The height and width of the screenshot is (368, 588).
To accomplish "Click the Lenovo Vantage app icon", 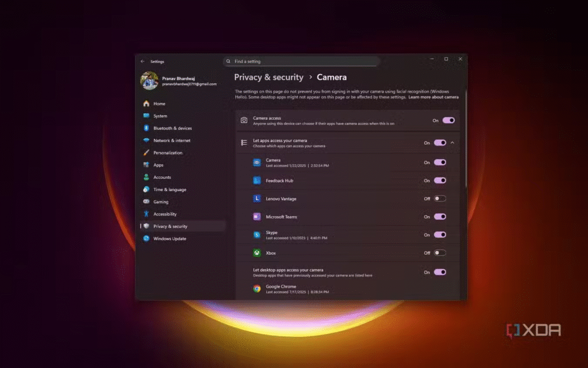I will point(257,199).
